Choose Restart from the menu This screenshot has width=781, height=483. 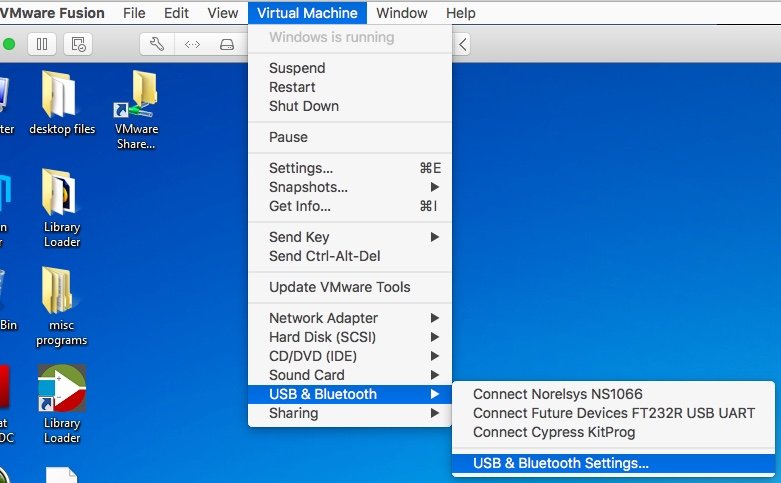pyautogui.click(x=350, y=87)
